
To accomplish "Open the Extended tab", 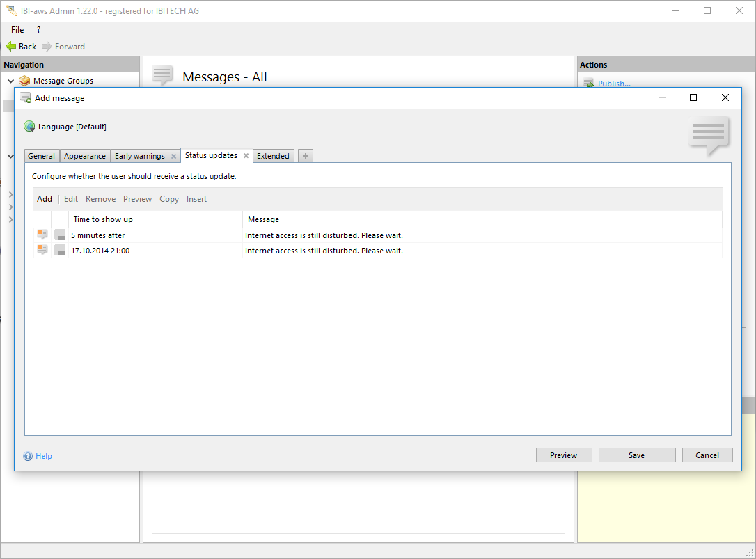I will [273, 156].
